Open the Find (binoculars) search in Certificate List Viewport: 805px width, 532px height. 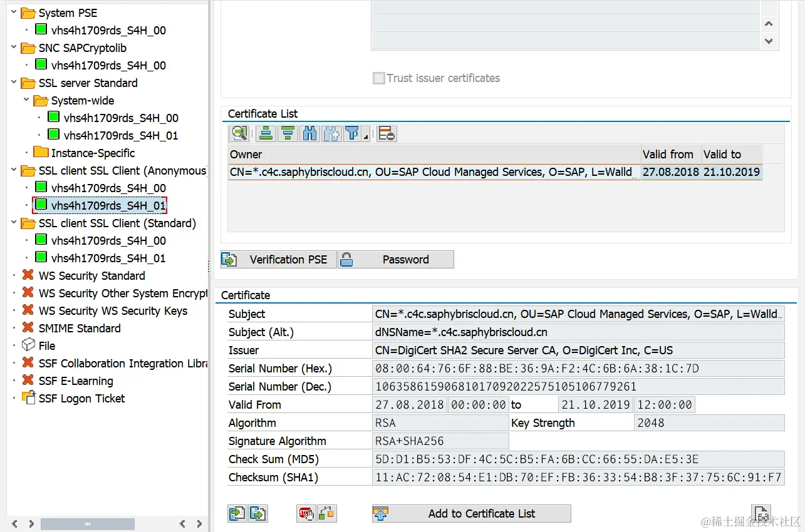pos(309,133)
